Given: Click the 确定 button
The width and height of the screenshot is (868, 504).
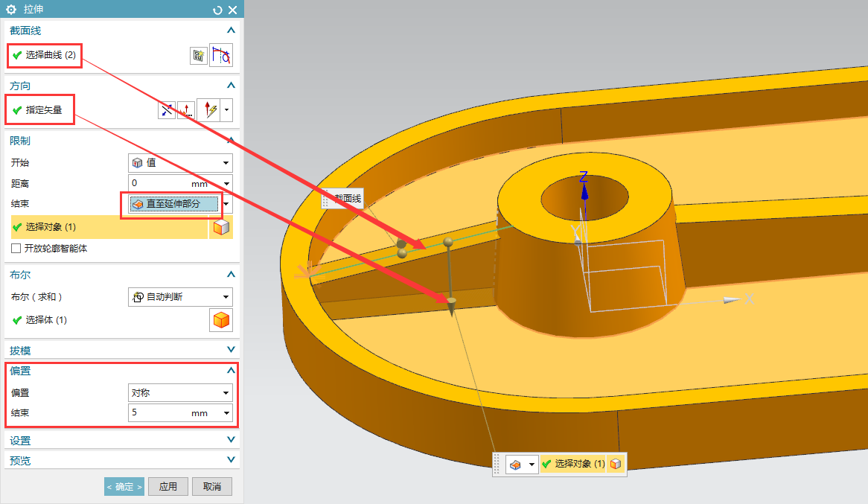Looking at the screenshot, I should (124, 486).
